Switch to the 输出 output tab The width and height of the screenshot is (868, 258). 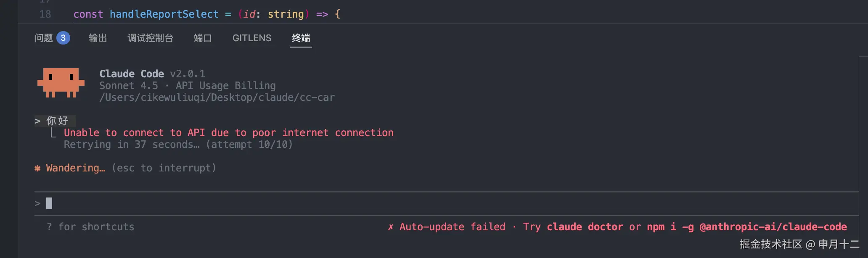coord(98,38)
